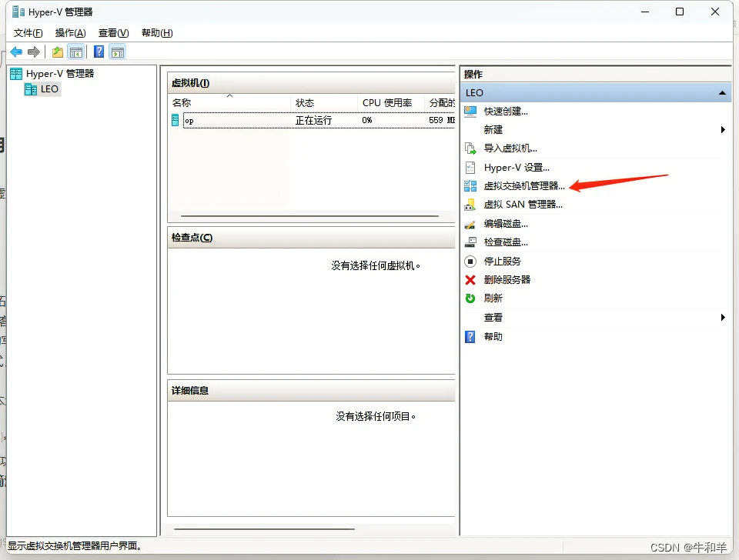Click the virtual machine list horizontal scrollbar
This screenshot has width=739, height=560.
(309, 216)
